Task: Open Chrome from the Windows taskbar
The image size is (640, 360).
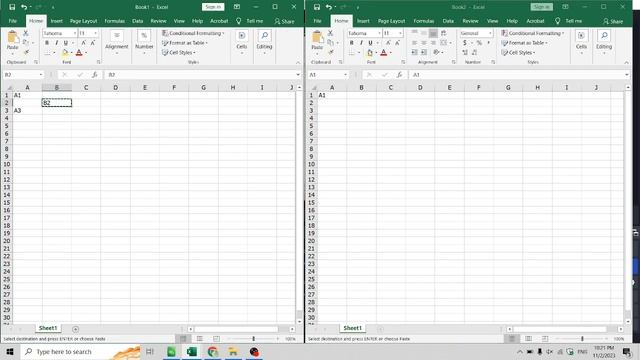Action: coord(213,351)
